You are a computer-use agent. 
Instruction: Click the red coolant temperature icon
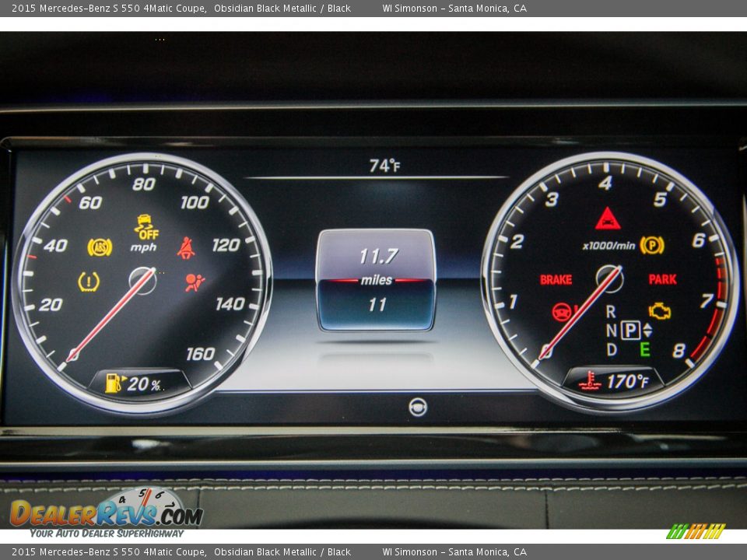[x=590, y=381]
